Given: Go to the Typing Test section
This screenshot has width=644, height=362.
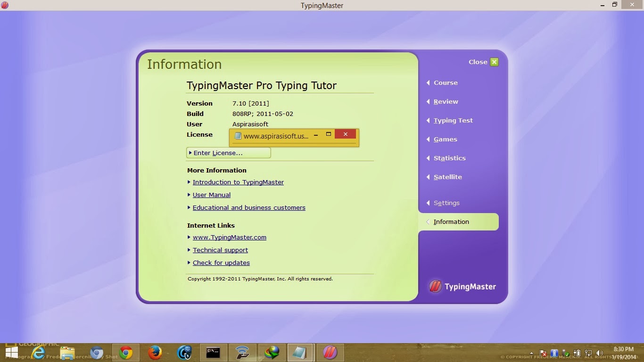Looking at the screenshot, I should (453, 120).
